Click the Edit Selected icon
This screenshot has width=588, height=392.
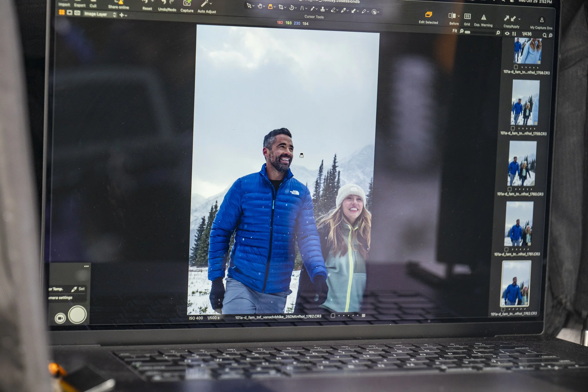pos(429,15)
